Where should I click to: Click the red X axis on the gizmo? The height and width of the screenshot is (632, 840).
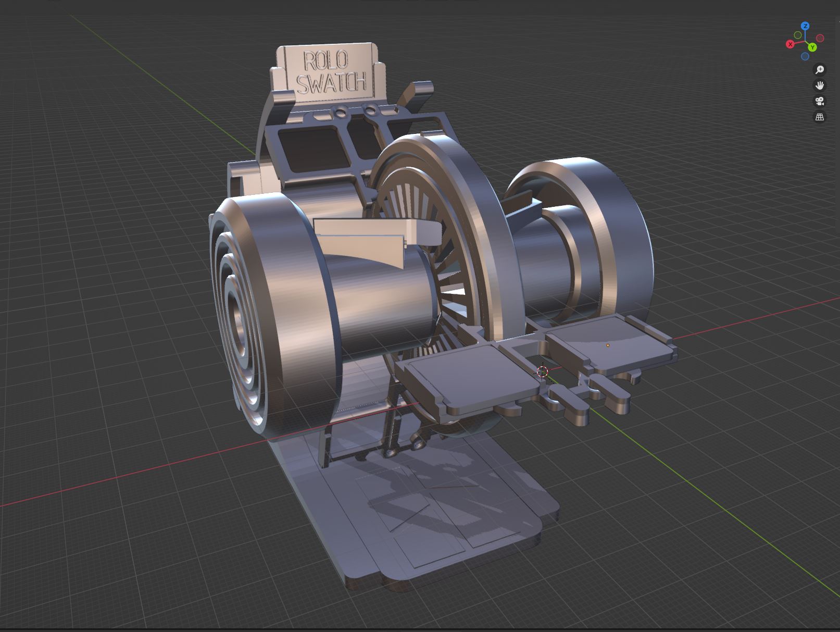(x=790, y=44)
